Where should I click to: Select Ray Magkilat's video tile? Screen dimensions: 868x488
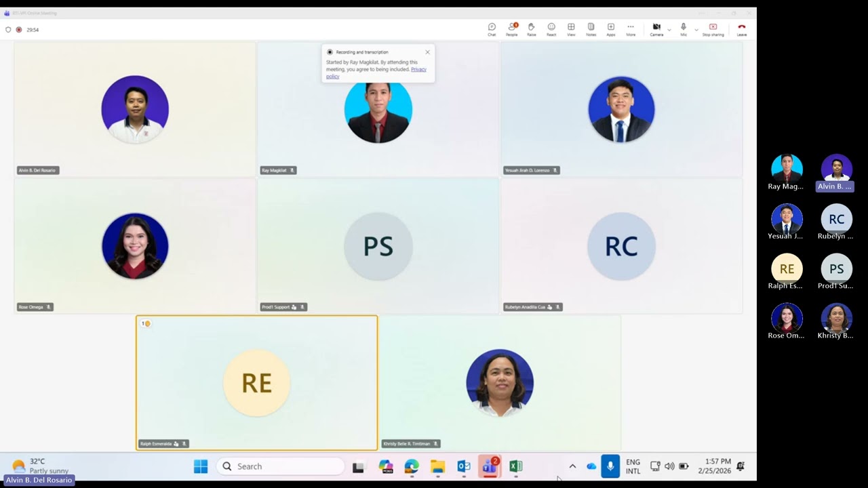[x=378, y=109]
